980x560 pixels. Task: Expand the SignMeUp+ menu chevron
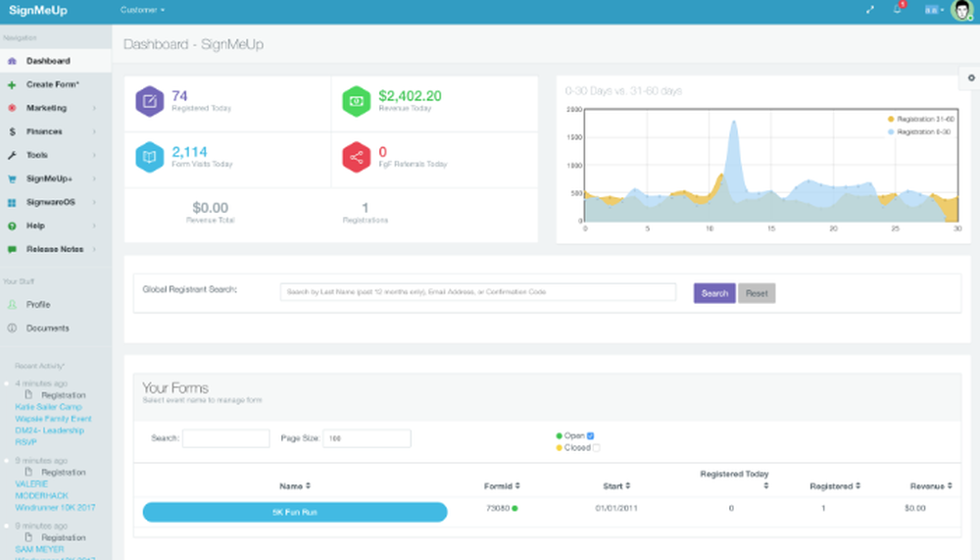coord(94,178)
